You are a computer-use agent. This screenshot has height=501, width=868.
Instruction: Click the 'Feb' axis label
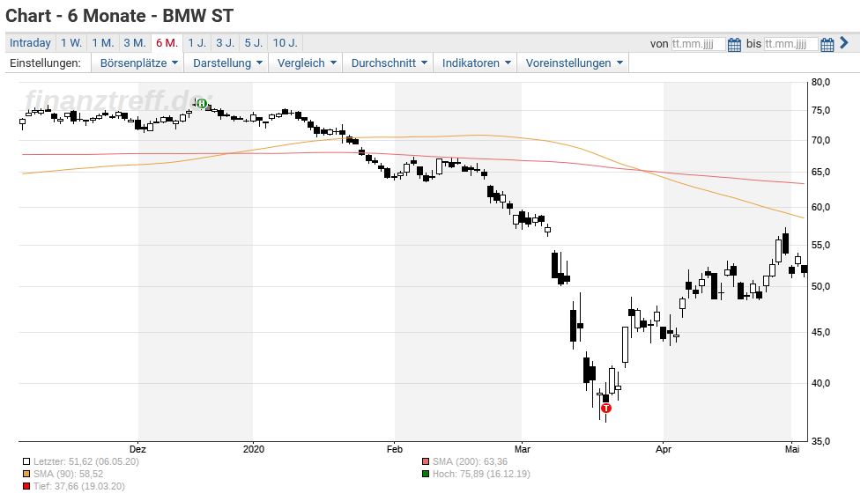[x=395, y=449]
